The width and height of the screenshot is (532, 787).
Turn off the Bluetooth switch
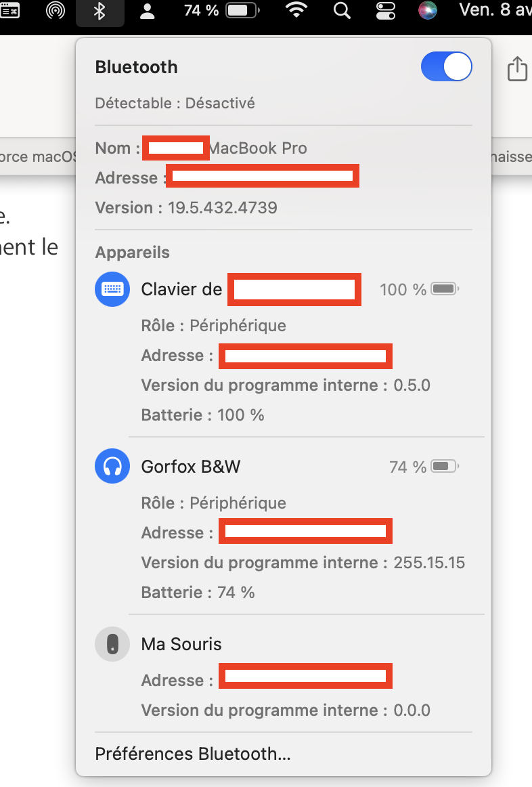(446, 67)
